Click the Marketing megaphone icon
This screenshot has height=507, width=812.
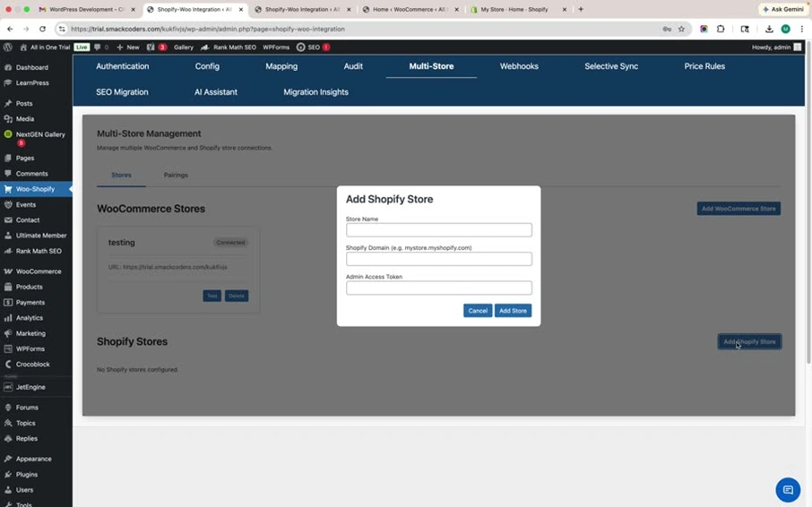coord(8,333)
